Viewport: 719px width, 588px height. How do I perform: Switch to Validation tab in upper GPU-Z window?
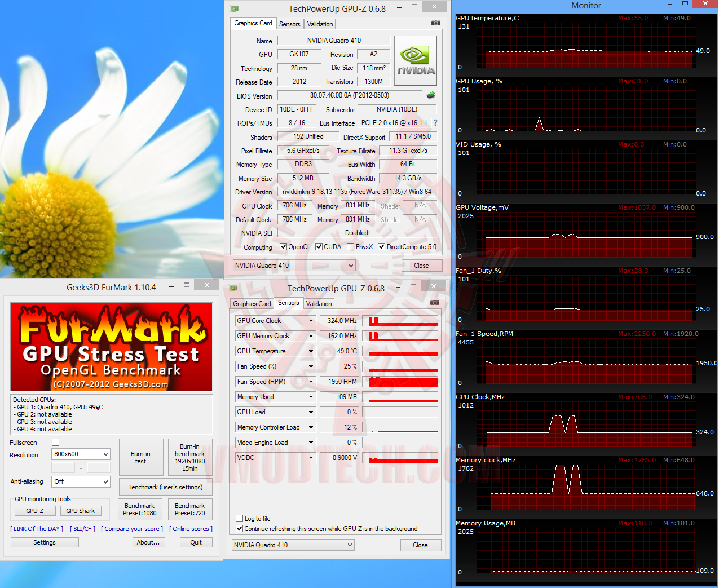click(320, 24)
